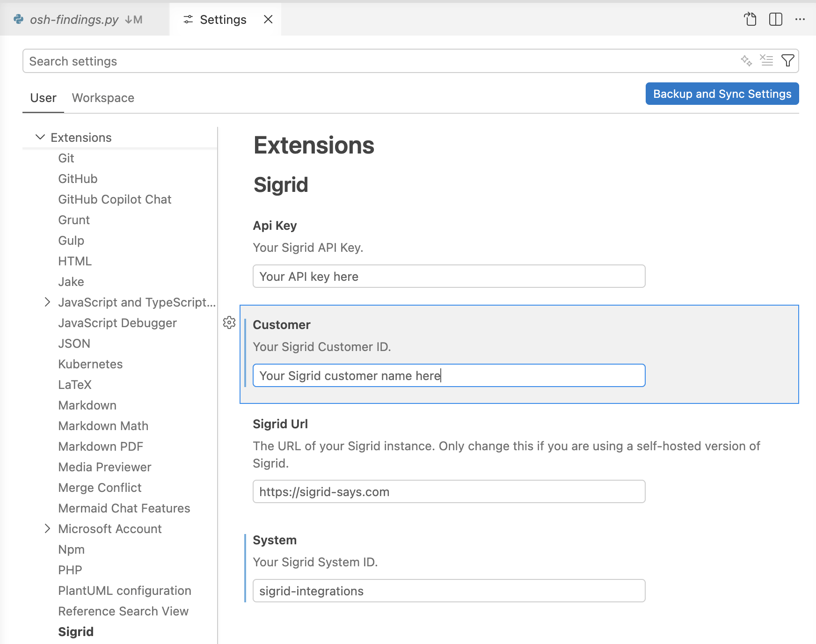Click the gear icon beside Customer setting
This screenshot has height=644, width=816.
(x=229, y=322)
